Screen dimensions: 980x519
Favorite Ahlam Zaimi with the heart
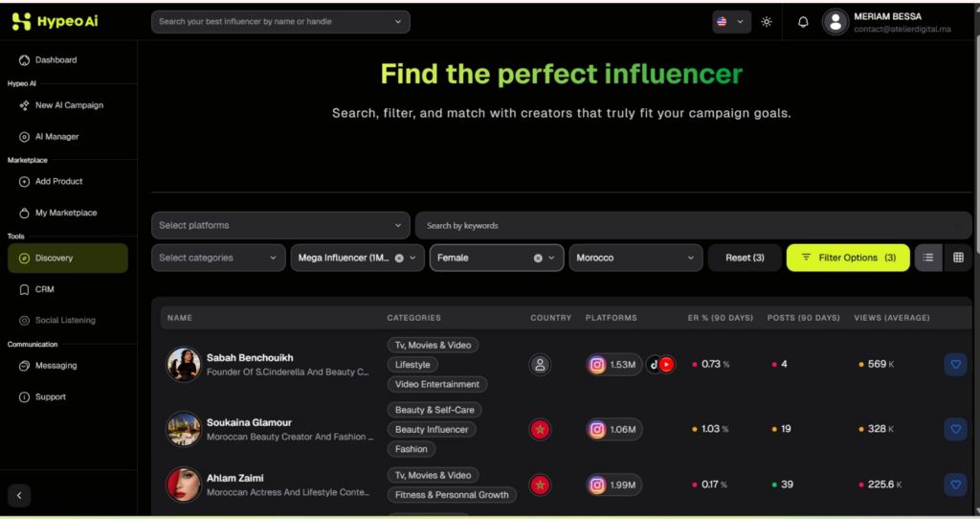(956, 485)
